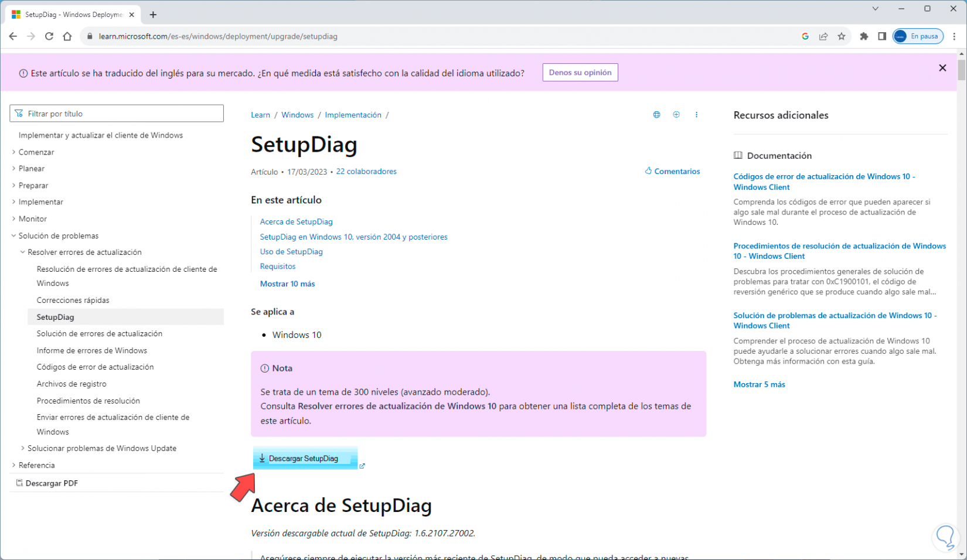
Task: Close the SetupDiag browser tab
Action: coord(132,15)
